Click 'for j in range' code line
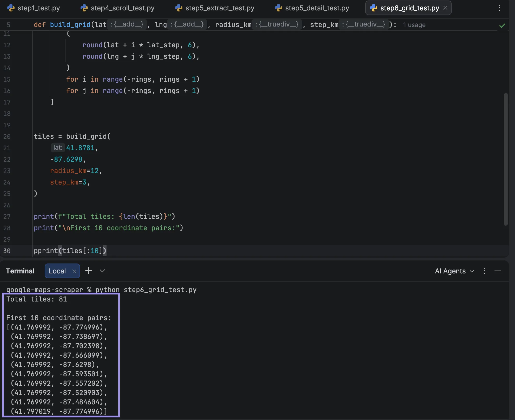This screenshot has width=515, height=420. [x=133, y=91]
